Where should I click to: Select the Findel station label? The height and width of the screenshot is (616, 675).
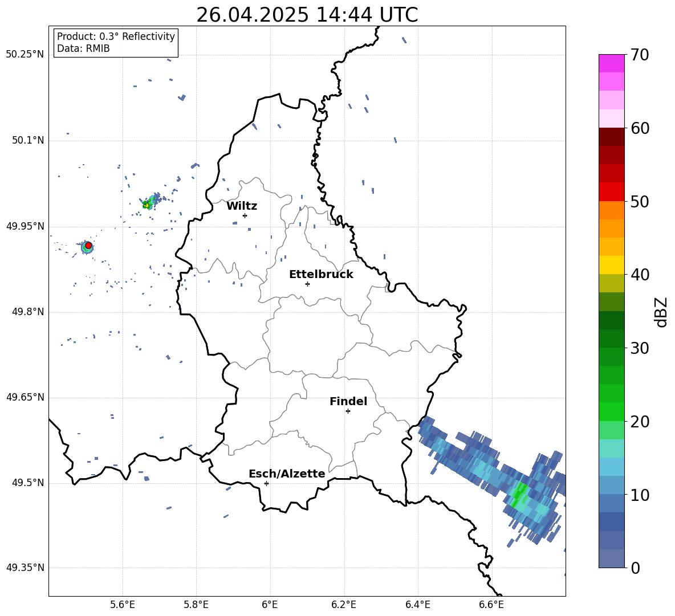(x=348, y=401)
